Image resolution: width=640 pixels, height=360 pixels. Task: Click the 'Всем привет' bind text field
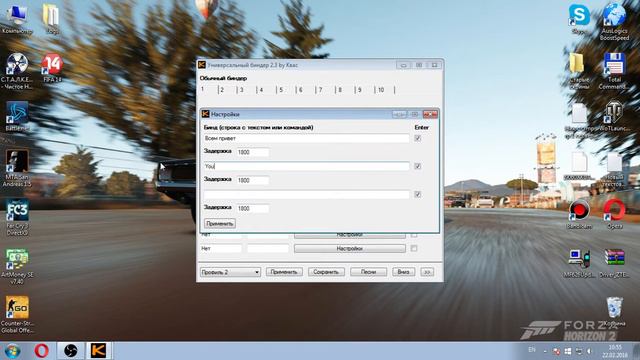click(307, 138)
